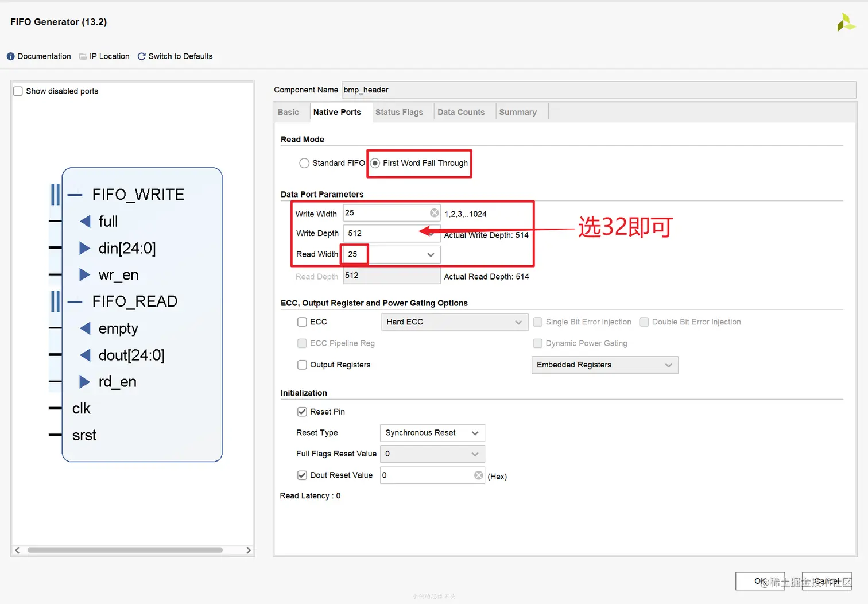Click the right arrow of the scrollbar
868x604 pixels.
click(248, 550)
